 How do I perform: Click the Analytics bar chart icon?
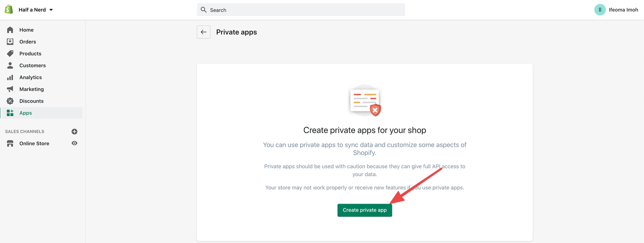pyautogui.click(x=10, y=77)
